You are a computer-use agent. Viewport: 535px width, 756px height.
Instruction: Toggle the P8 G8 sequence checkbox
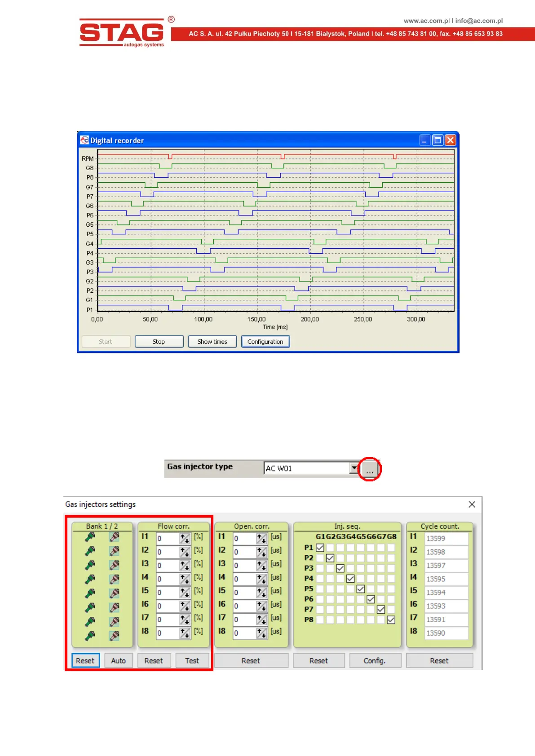click(391, 620)
